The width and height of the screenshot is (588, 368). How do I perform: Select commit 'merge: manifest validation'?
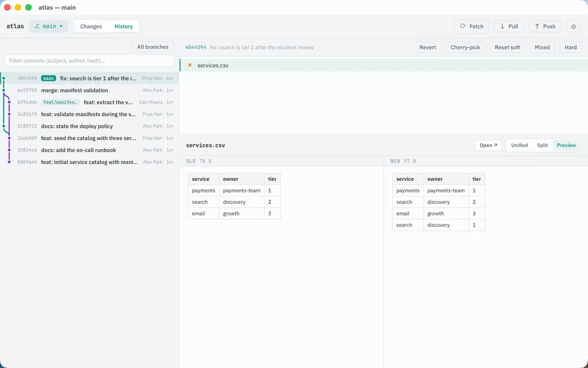pyautogui.click(x=89, y=90)
